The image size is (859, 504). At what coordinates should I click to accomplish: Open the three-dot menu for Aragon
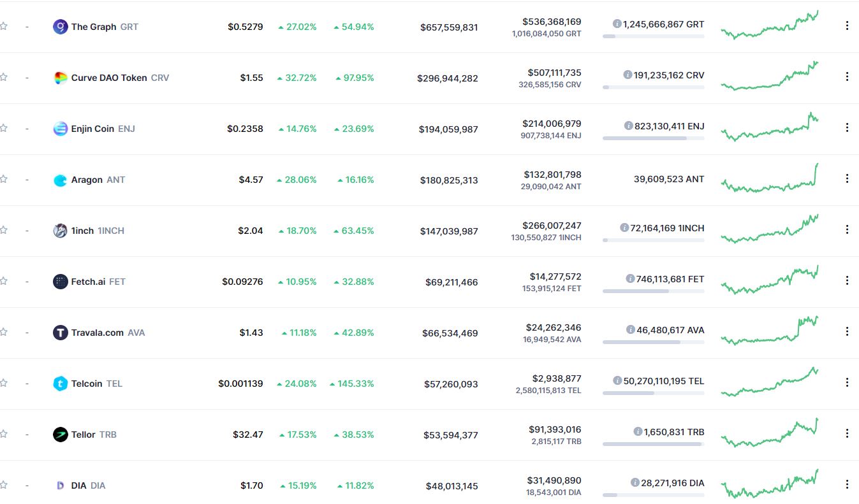(847, 178)
